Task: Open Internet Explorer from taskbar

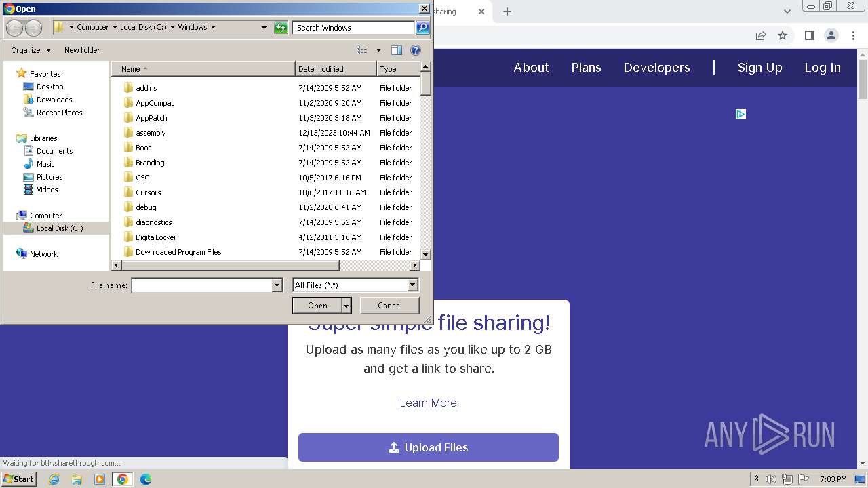Action: pyautogui.click(x=54, y=479)
